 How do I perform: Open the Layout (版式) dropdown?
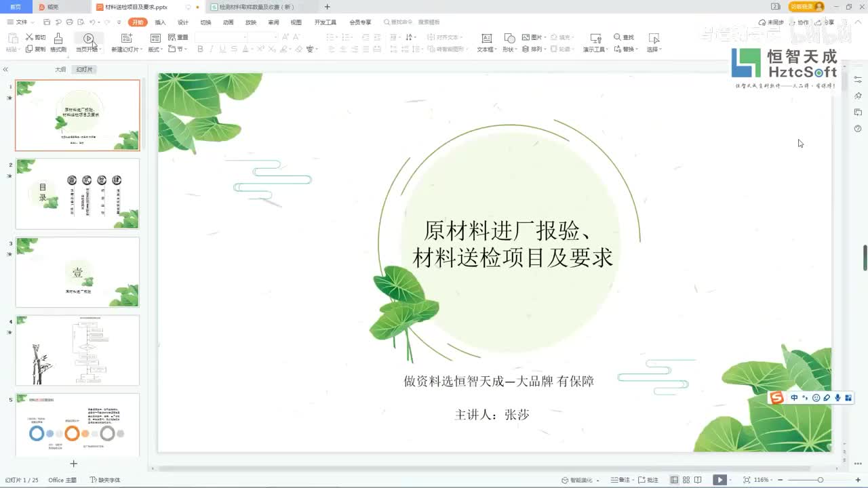(x=155, y=49)
